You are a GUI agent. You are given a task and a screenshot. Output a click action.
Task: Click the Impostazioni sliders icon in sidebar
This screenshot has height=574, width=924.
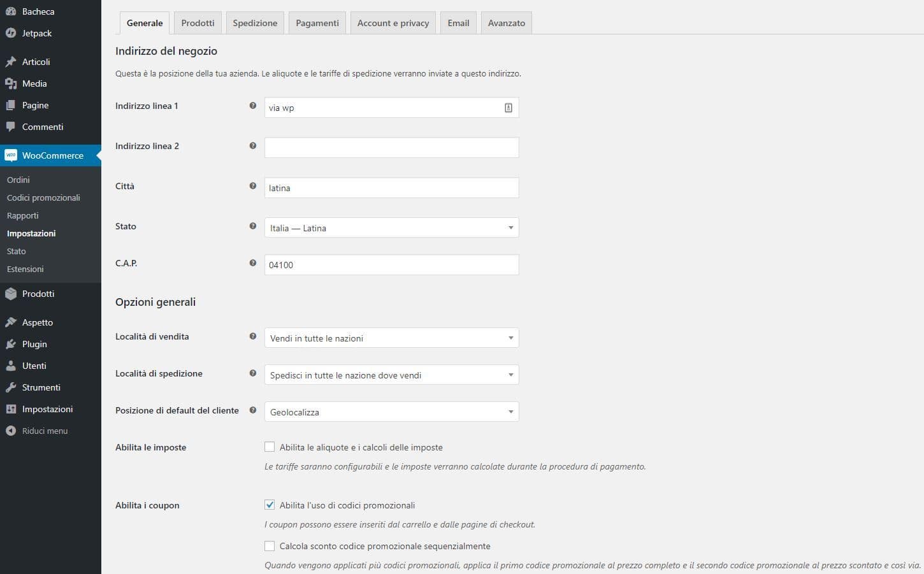coord(11,409)
